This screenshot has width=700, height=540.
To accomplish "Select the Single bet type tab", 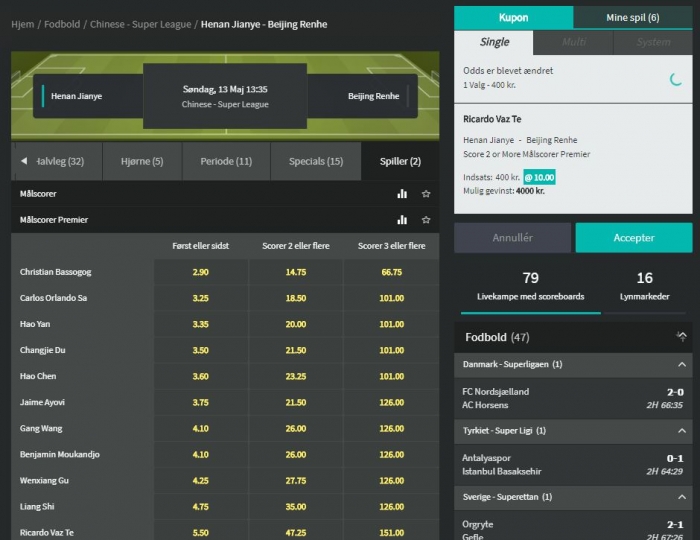I will coord(494,42).
